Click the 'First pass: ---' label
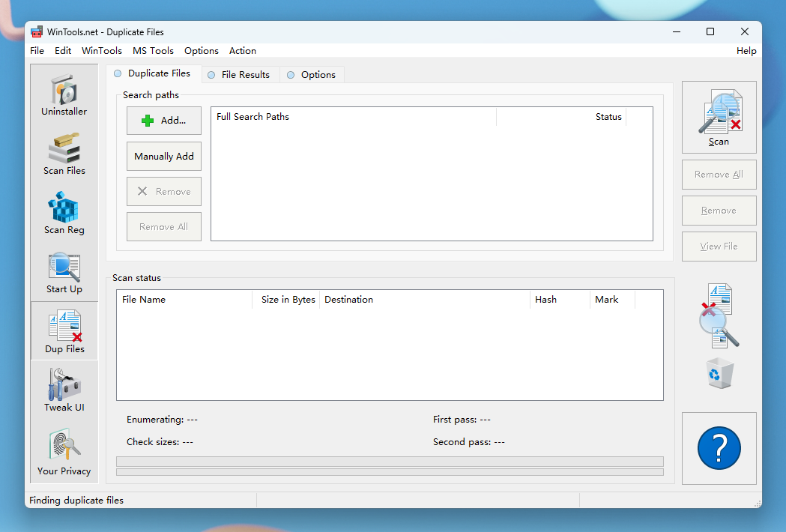Viewport: 786px width, 532px height. point(462,420)
